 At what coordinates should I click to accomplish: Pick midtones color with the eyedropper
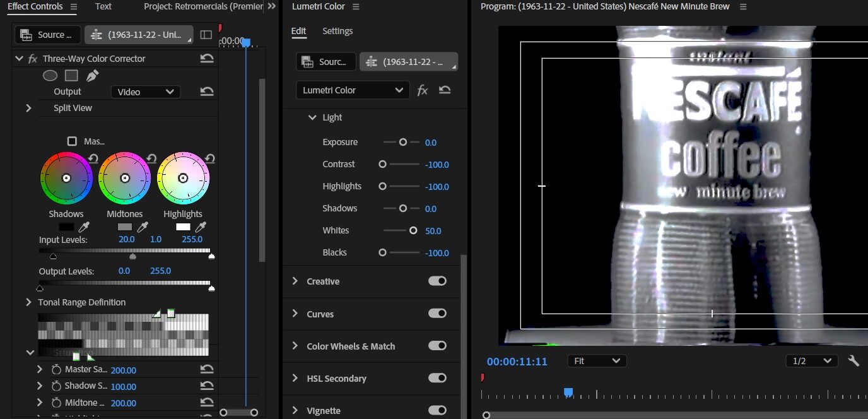(x=143, y=227)
